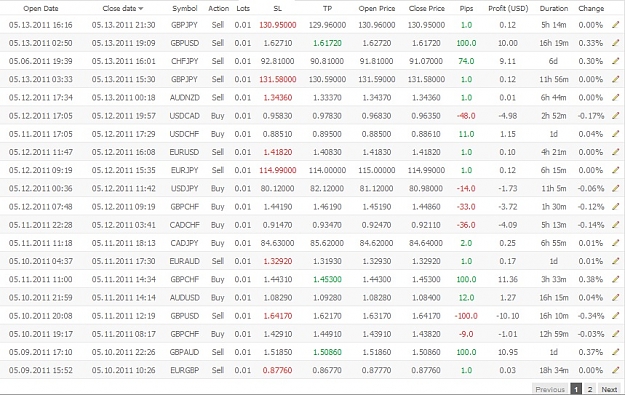Click the Action column header

[218, 8]
